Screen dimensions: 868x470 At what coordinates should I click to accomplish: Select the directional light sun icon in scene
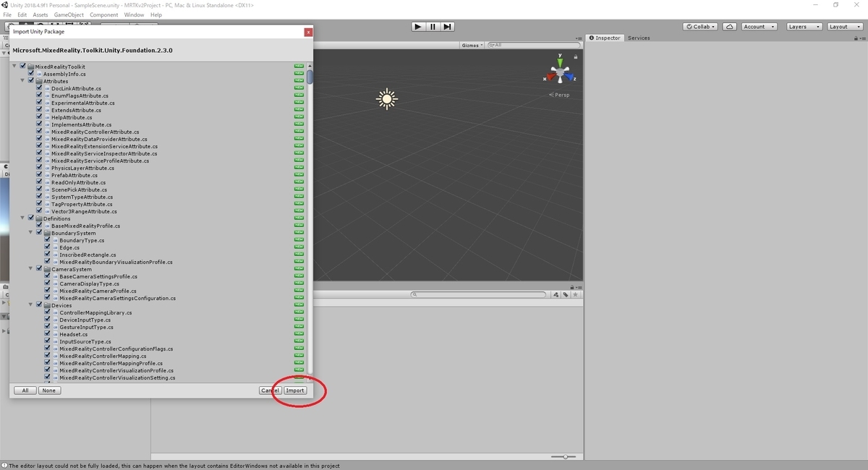(387, 99)
